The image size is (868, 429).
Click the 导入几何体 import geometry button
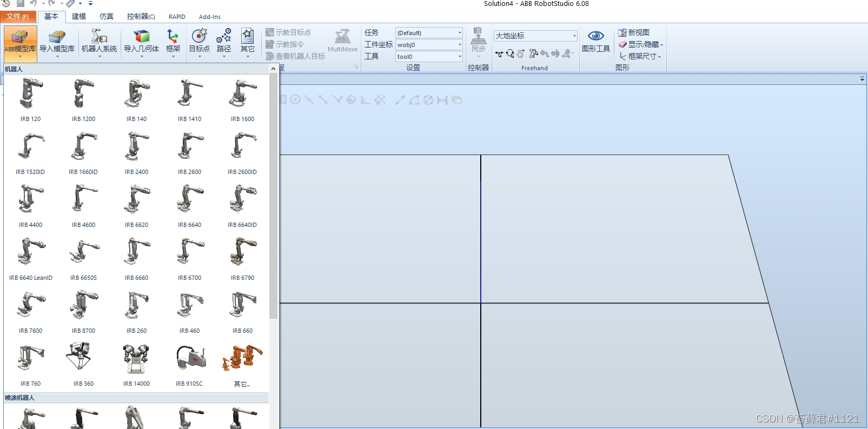click(142, 43)
